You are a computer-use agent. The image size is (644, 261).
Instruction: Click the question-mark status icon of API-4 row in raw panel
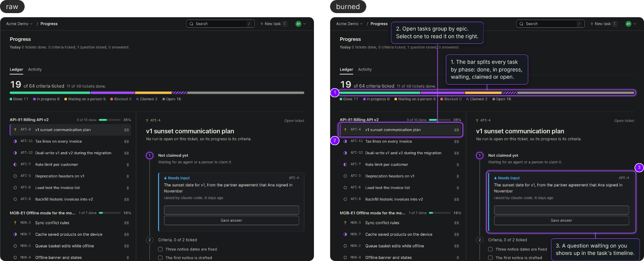[x=15, y=129]
